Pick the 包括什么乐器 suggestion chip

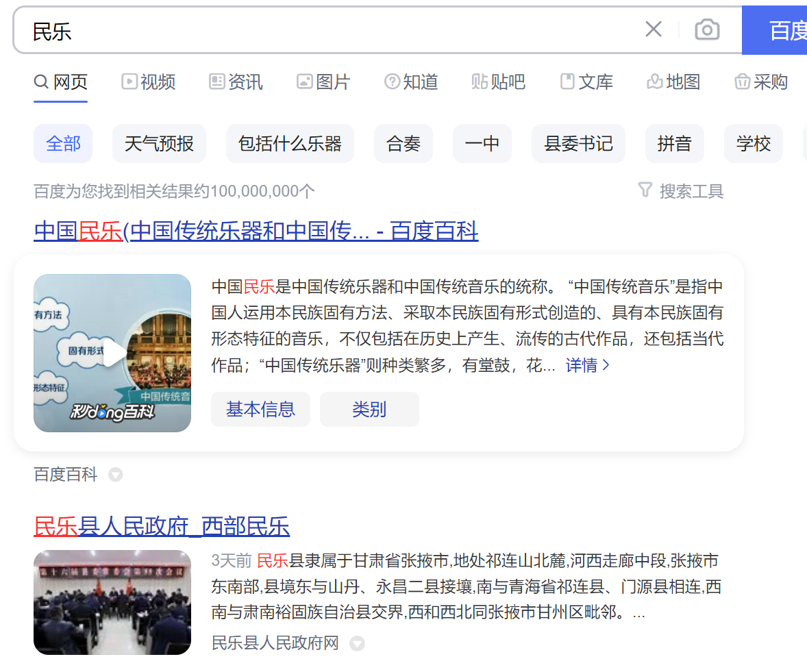(x=290, y=144)
